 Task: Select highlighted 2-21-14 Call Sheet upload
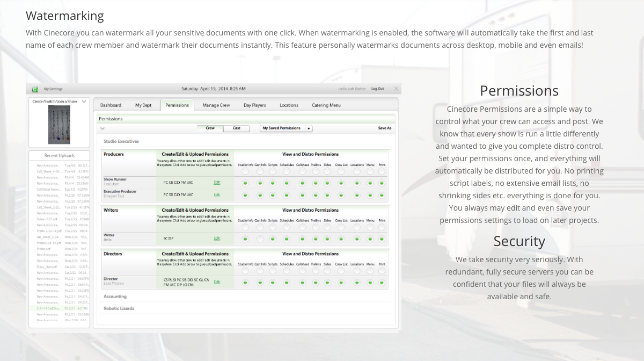click(x=59, y=308)
